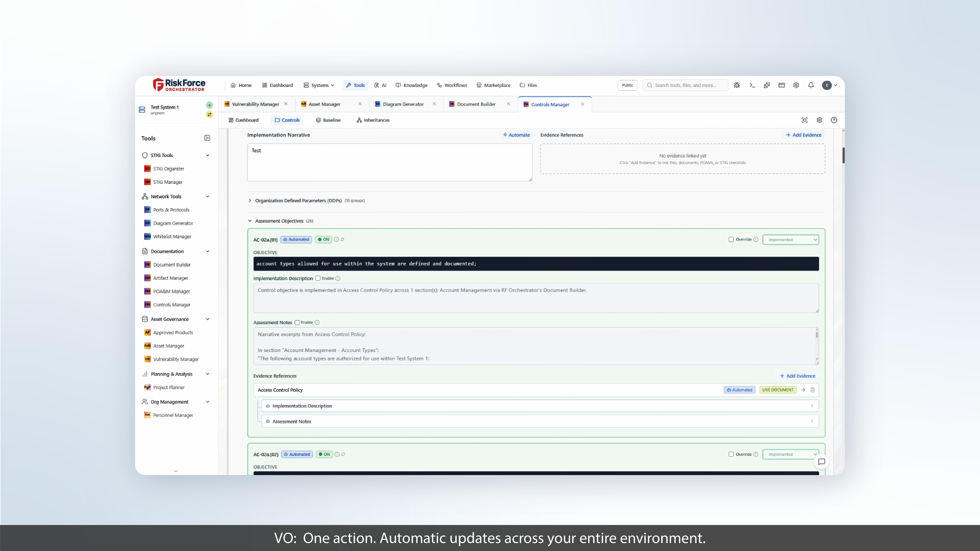
Task: Open the terminal console icon
Action: pyautogui.click(x=752, y=85)
